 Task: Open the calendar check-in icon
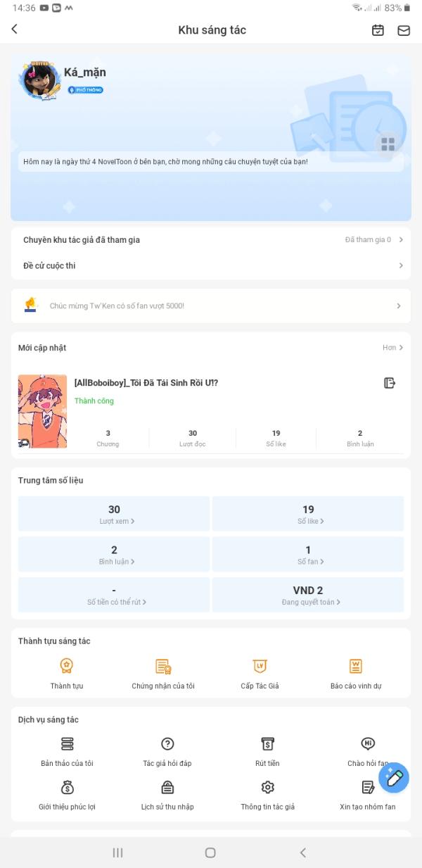(378, 30)
